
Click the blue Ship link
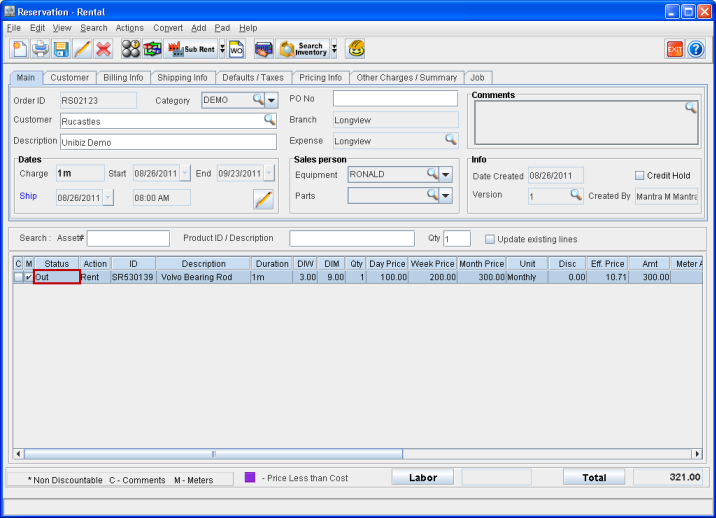(x=28, y=196)
